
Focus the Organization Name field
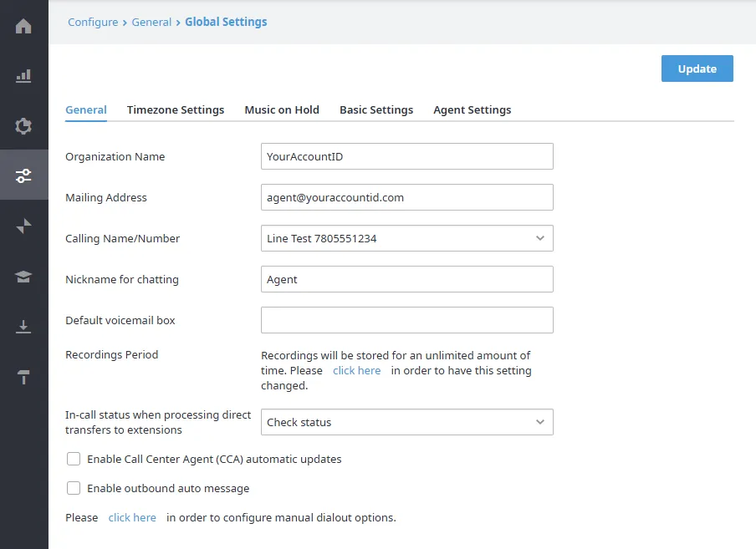407,156
